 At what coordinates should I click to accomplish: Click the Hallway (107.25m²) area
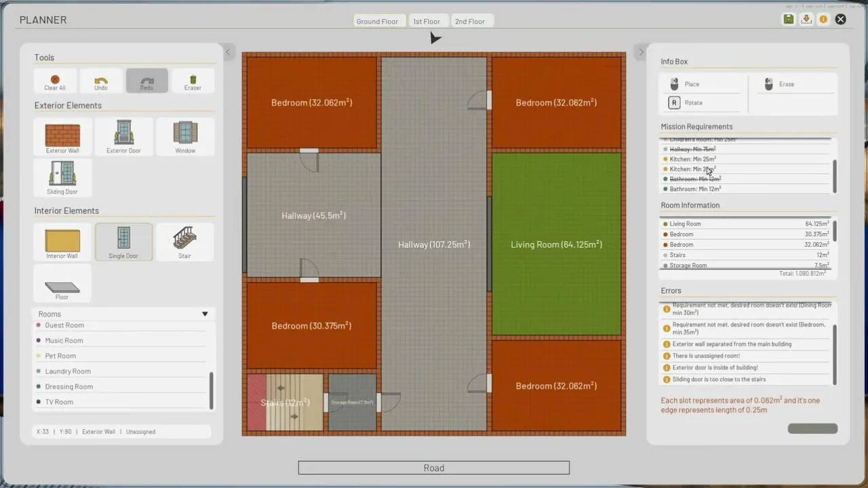click(434, 244)
